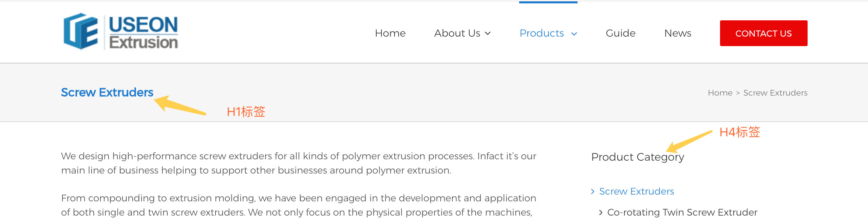This screenshot has width=868, height=221.
Task: Click the Screw Extruders breadcrumb text
Action: click(x=775, y=93)
